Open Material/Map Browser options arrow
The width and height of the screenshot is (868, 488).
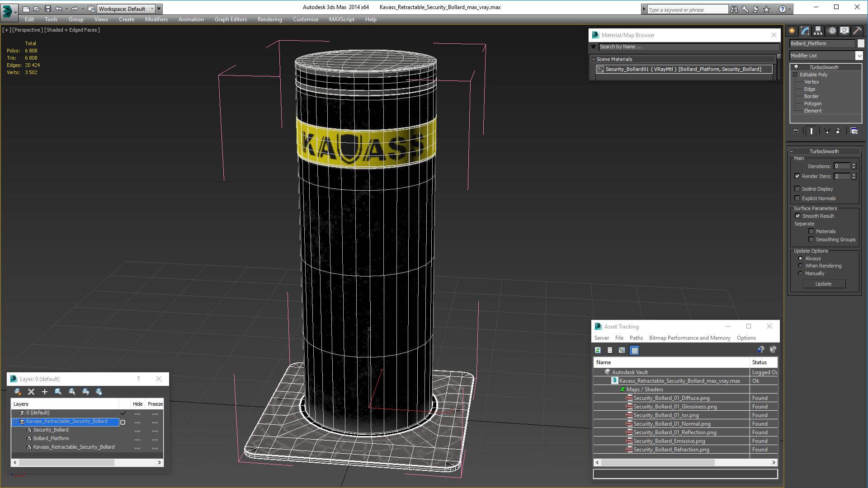pos(593,47)
